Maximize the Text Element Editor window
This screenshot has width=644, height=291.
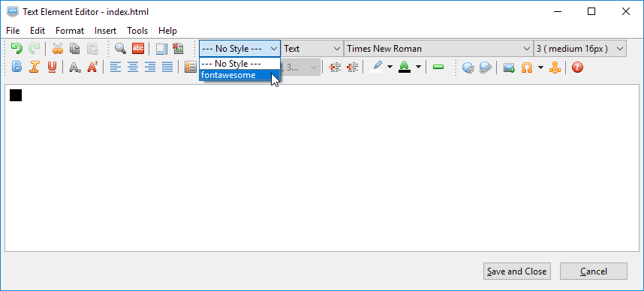click(x=591, y=11)
